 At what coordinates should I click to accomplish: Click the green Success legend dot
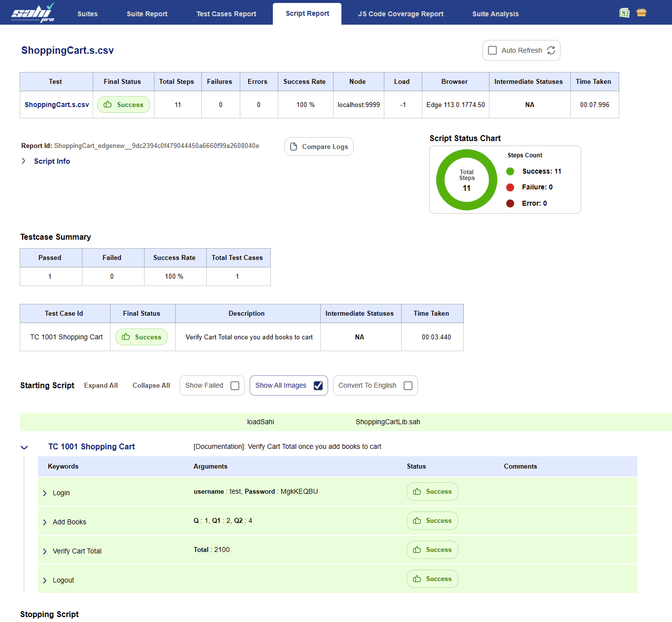coord(510,171)
